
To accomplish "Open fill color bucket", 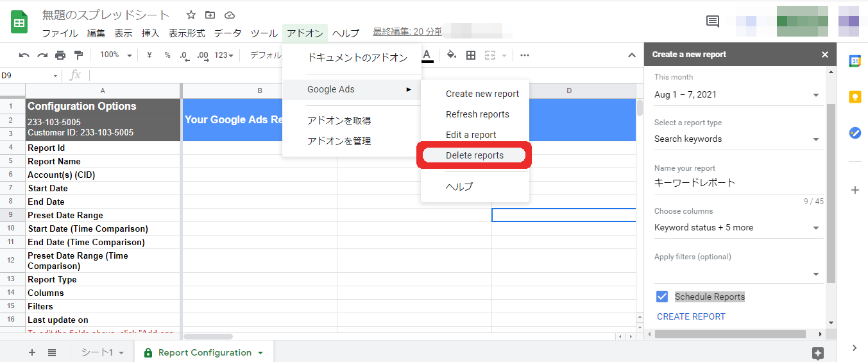I will click(x=452, y=55).
